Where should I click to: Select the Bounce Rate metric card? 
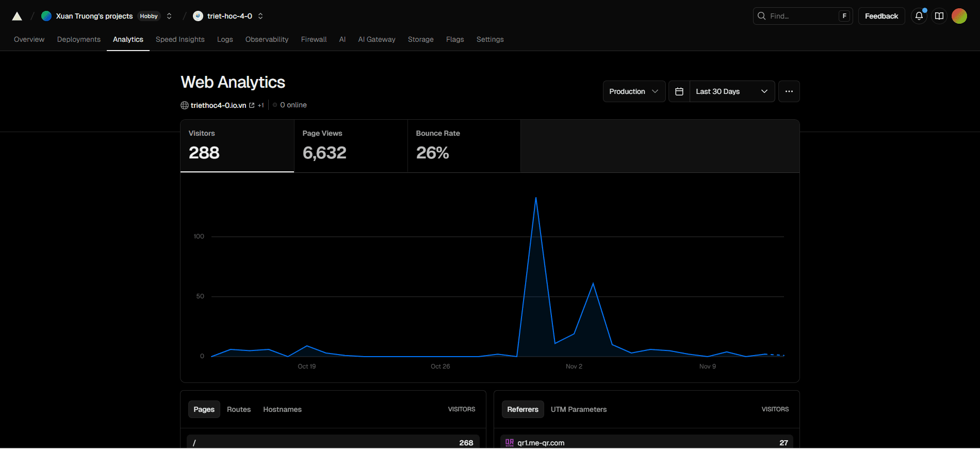click(464, 146)
